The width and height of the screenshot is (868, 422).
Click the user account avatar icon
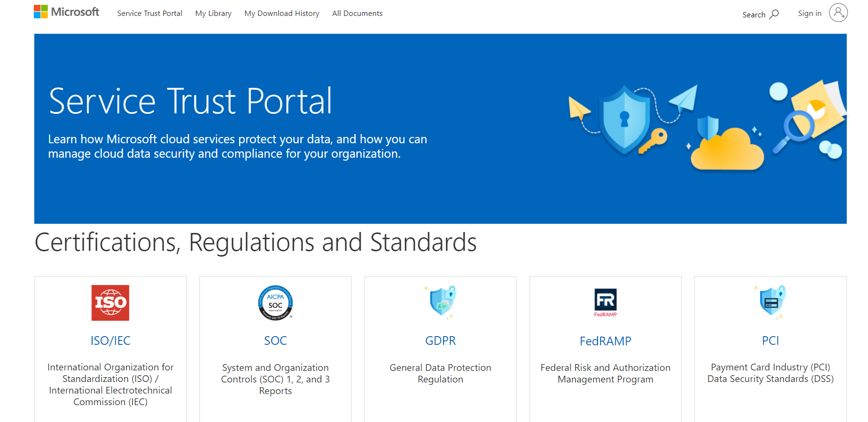tap(838, 13)
